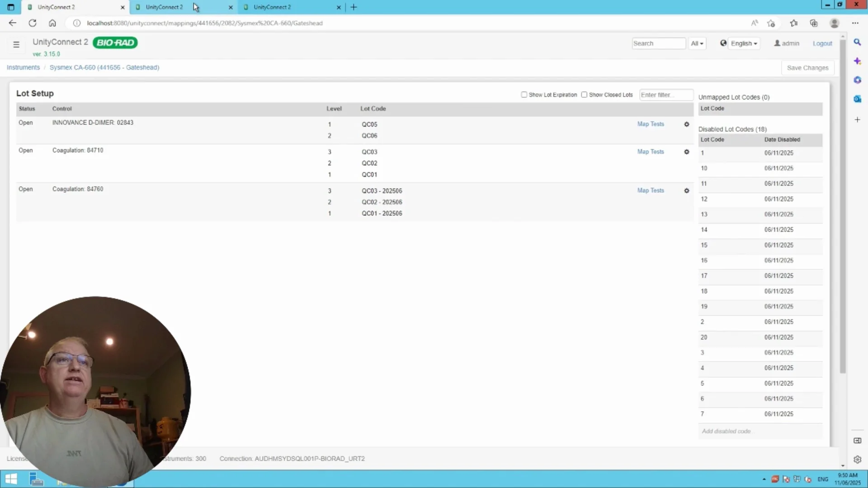The height and width of the screenshot is (488, 868).
Task: Switch to the third UnityConnect 2 tab
Action: [273, 7]
